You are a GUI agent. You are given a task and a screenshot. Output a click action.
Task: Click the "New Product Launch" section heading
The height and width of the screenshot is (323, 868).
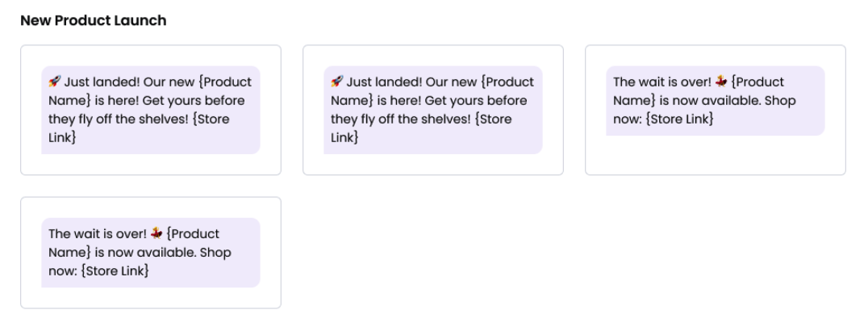94,21
